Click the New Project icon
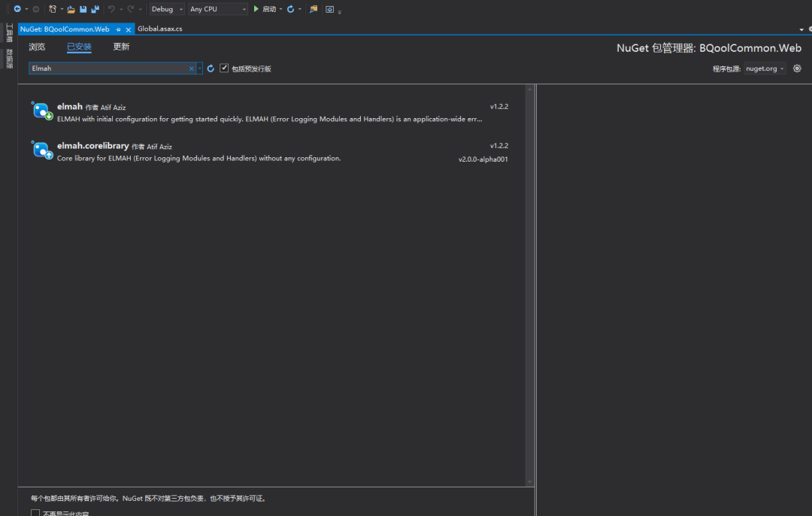This screenshot has width=812, height=516. [x=53, y=9]
